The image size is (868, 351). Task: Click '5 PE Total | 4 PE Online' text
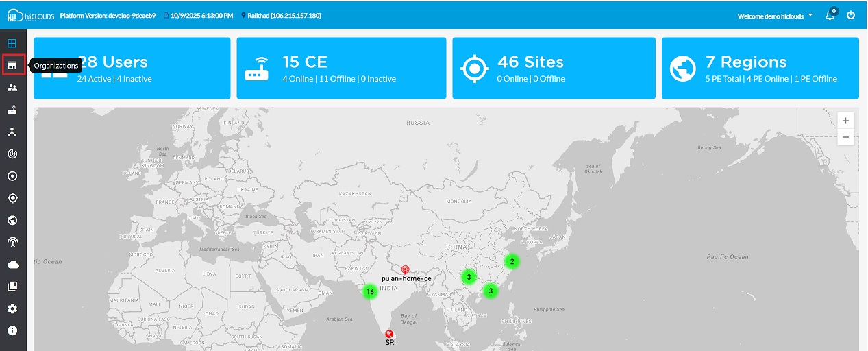click(747, 79)
